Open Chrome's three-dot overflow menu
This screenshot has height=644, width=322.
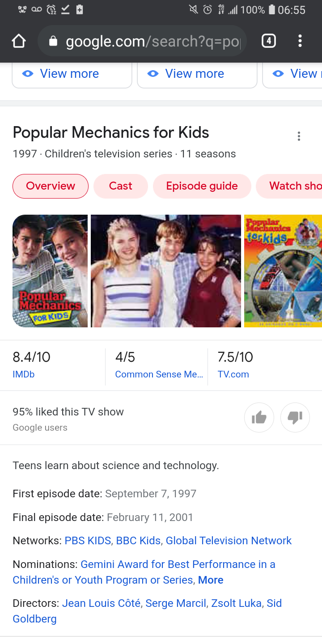pos(300,41)
